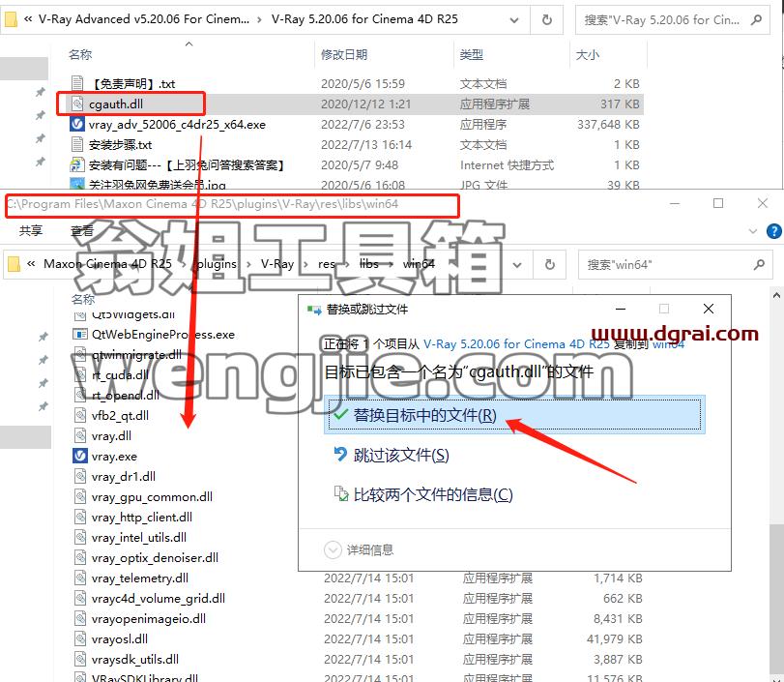The width and height of the screenshot is (784, 682).
Task: Sort files by the 修改日期 column header
Action: coord(344,54)
